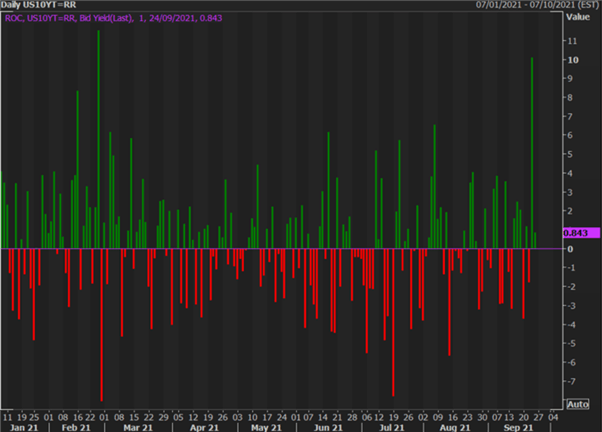Click the y-axis label 5

(x=570, y=154)
